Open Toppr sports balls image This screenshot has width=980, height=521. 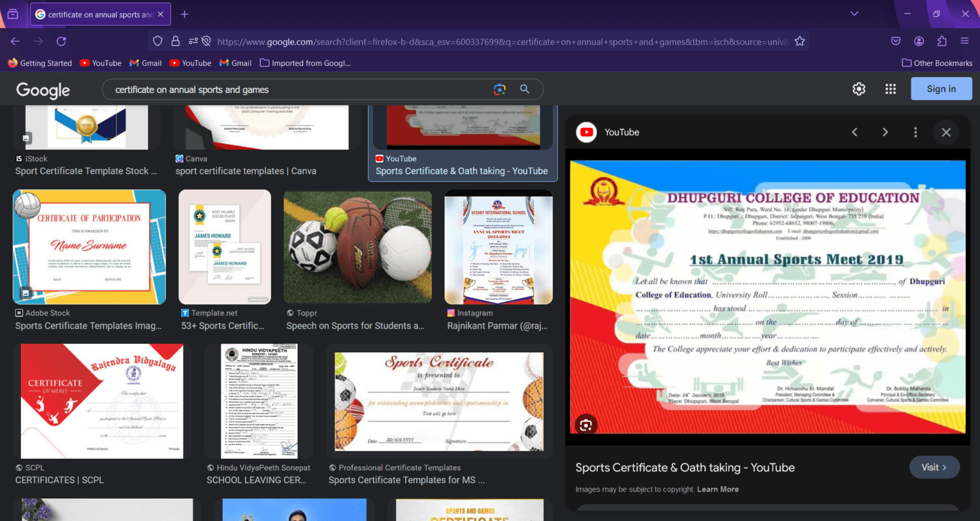pyautogui.click(x=358, y=247)
